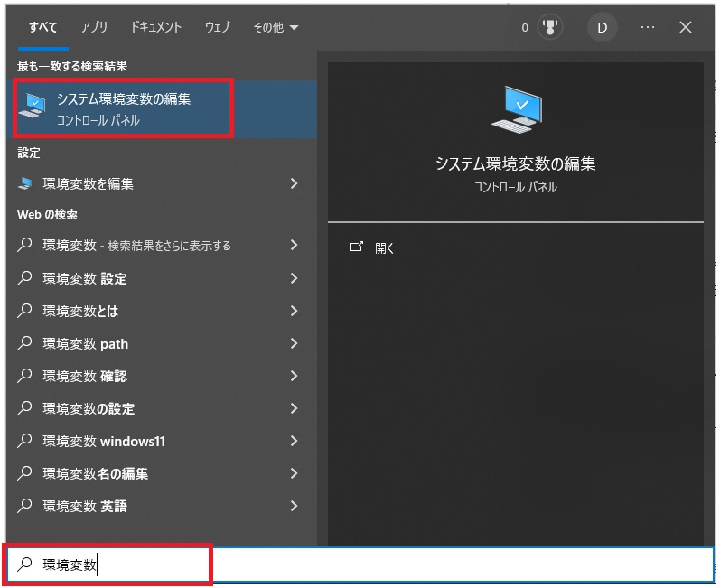Click the computer icon in the preview pane
The height and width of the screenshot is (588, 720).
click(517, 108)
